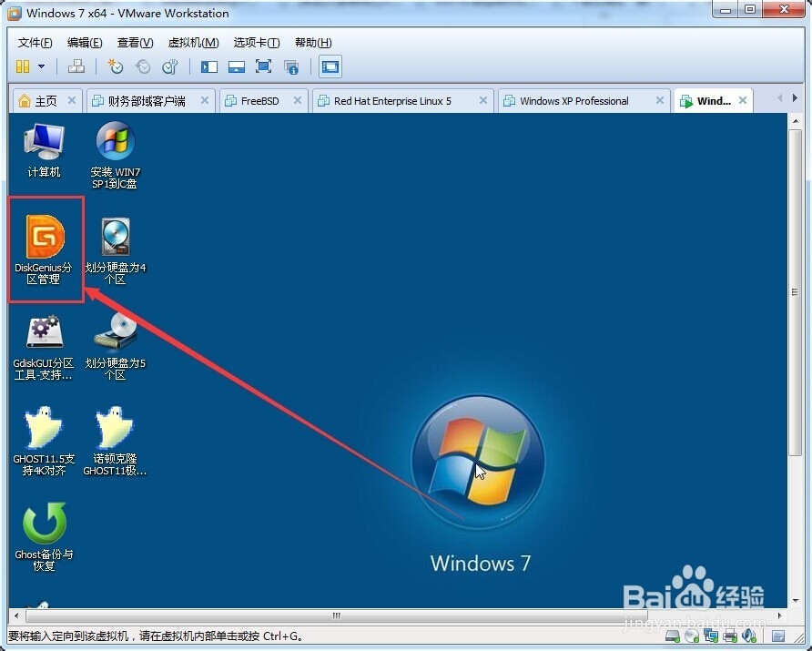Click the horizontal scrollbar thumb
Viewport: 812px width, 651px height.
tap(337, 615)
